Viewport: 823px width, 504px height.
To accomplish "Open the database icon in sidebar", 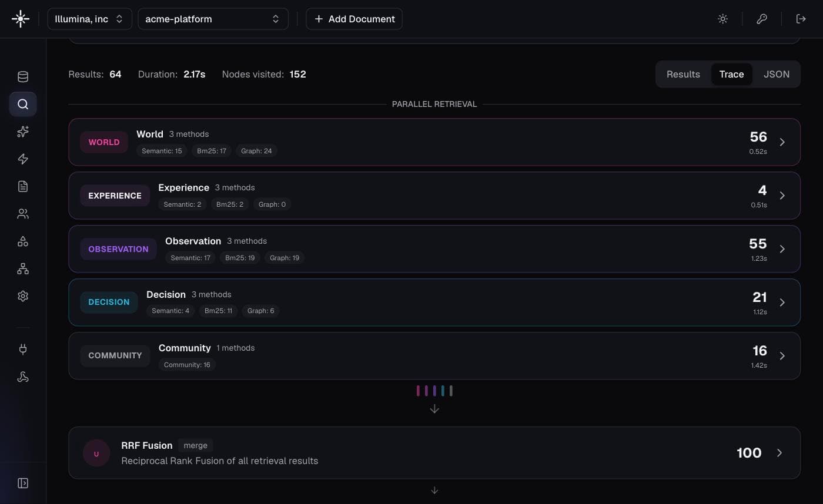I will [x=23, y=77].
